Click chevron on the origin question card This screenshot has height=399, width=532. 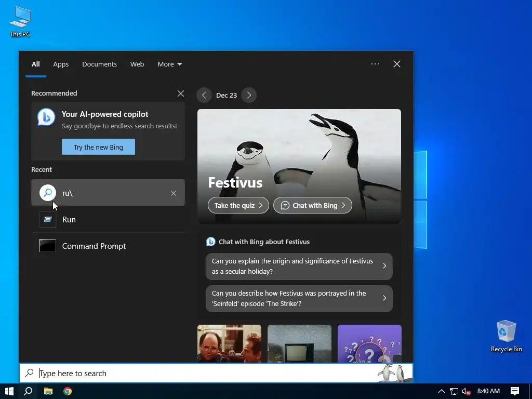(384, 266)
